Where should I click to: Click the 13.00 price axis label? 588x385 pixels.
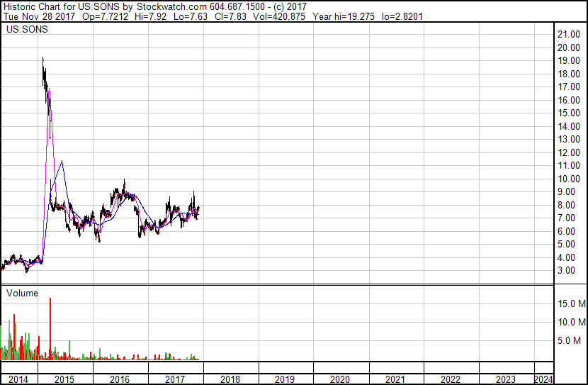tap(569, 140)
